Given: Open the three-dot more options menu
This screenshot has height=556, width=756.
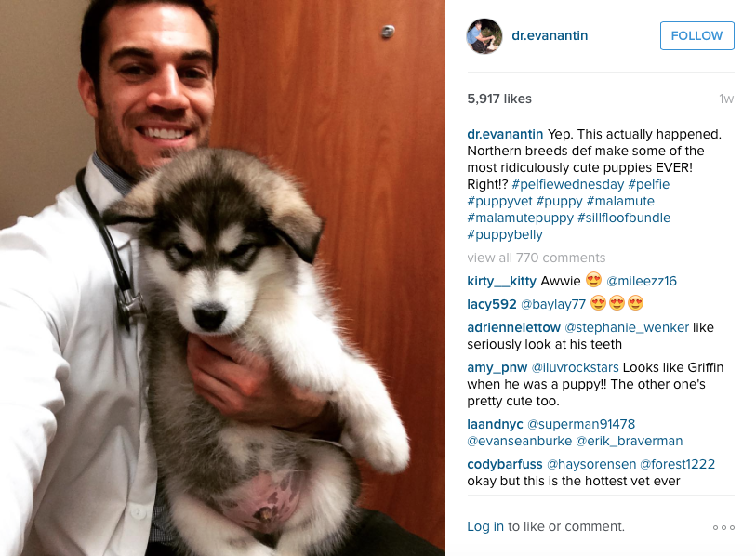Looking at the screenshot, I should click(x=723, y=527).
